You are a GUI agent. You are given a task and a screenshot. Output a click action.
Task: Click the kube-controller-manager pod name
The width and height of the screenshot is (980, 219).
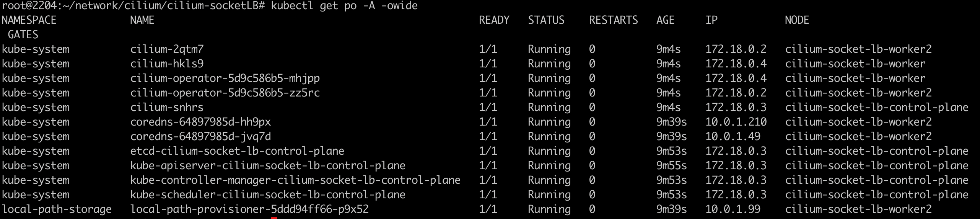(x=295, y=180)
